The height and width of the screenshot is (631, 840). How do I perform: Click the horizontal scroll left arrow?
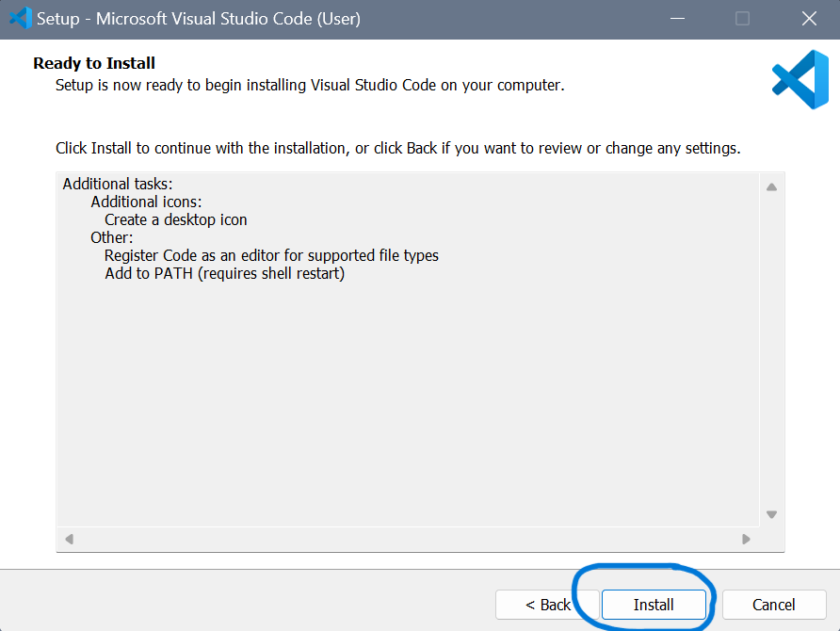coord(69,539)
